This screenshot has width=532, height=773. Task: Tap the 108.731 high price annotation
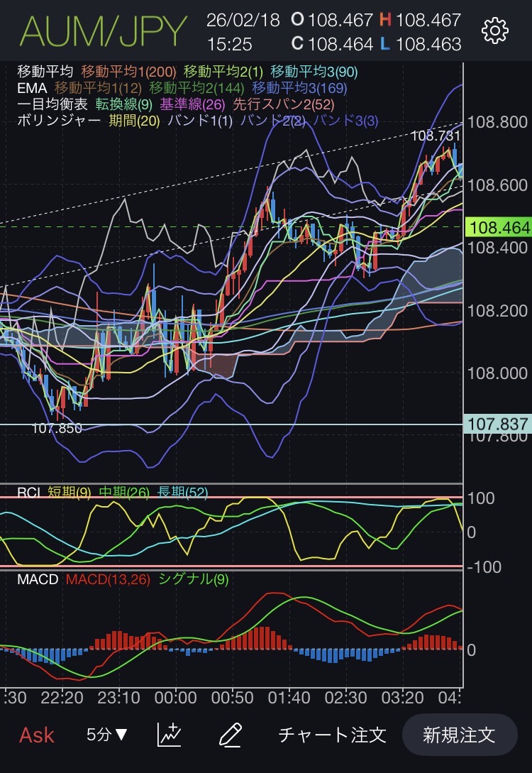[436, 136]
